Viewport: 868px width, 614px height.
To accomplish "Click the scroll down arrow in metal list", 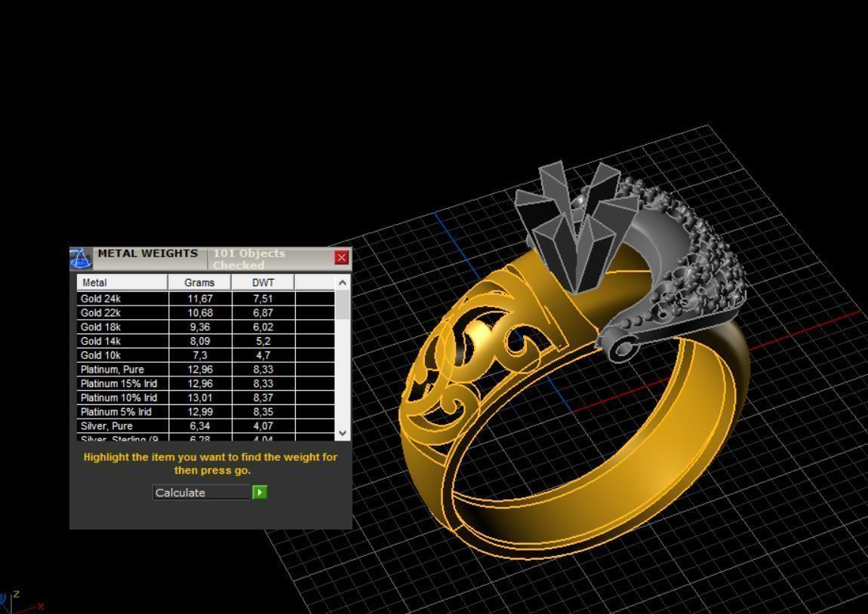I will coord(343,433).
